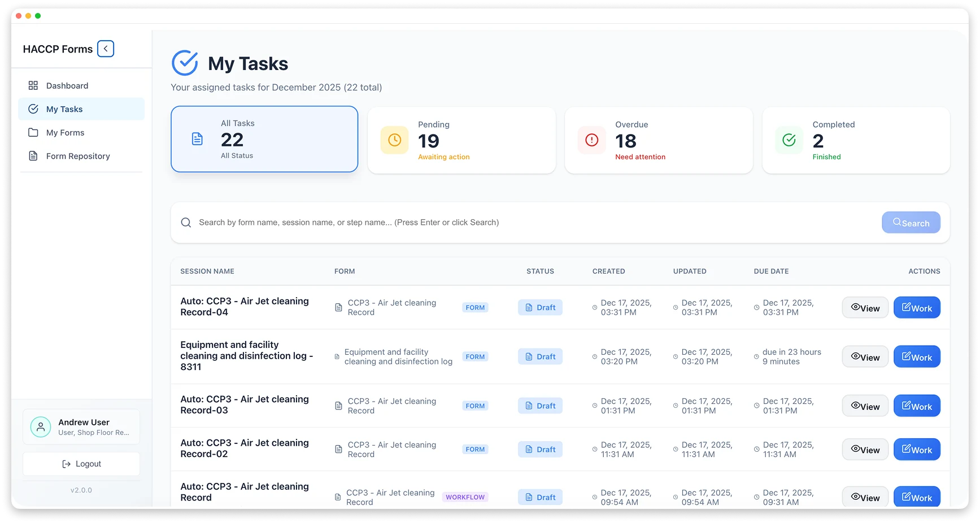
Task: Click Andrew User's avatar icon
Action: [x=40, y=426]
